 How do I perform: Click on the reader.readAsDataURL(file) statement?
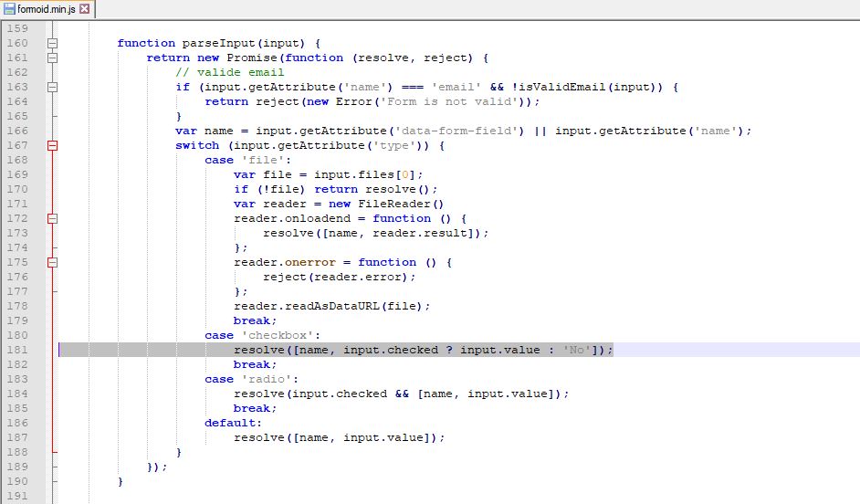[331, 306]
